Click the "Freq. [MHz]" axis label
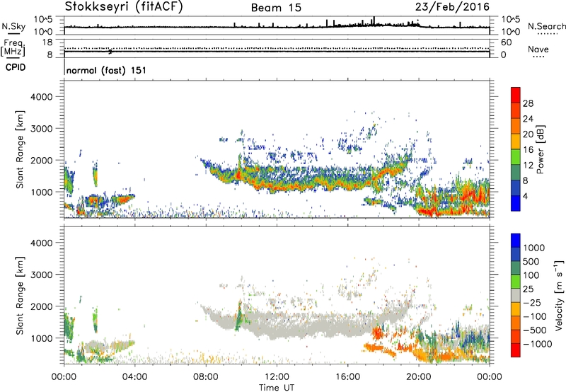The width and height of the screenshot is (566, 392). pos(13,47)
